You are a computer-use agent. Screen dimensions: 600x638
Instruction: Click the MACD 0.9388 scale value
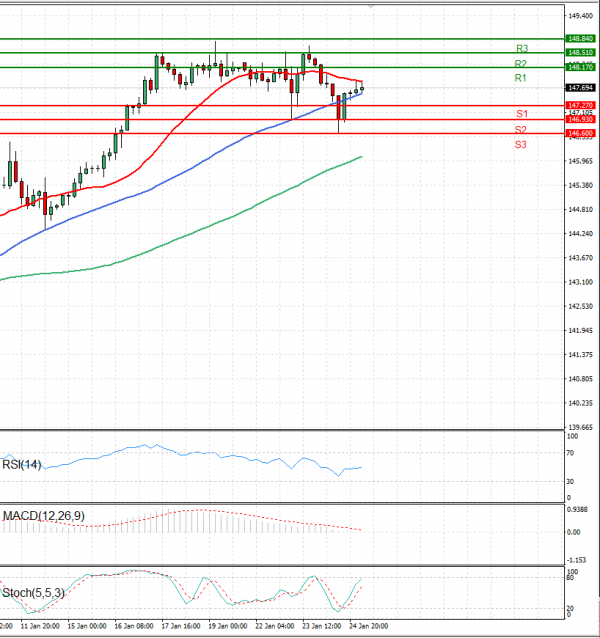[577, 509]
